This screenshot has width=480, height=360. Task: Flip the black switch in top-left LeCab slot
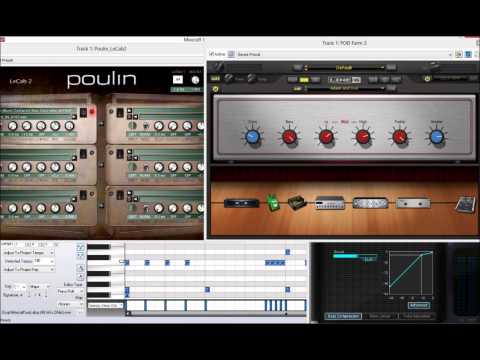(83, 113)
